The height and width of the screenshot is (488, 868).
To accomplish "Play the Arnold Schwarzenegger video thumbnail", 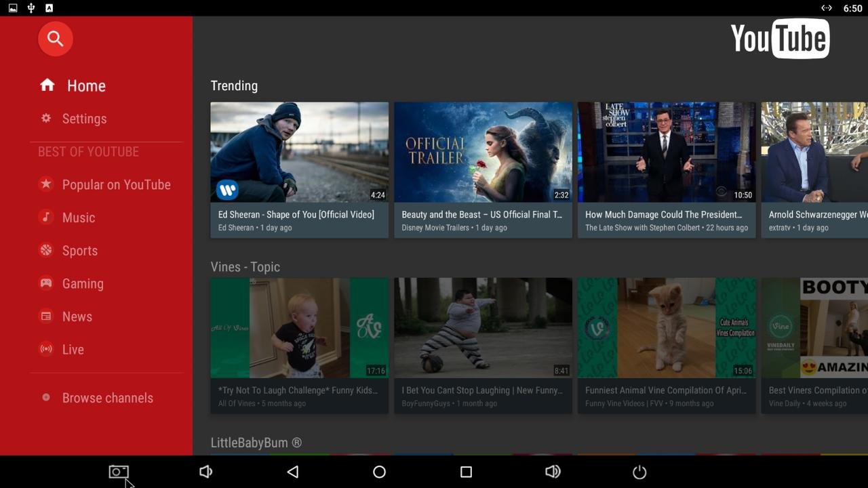I will 814,152.
